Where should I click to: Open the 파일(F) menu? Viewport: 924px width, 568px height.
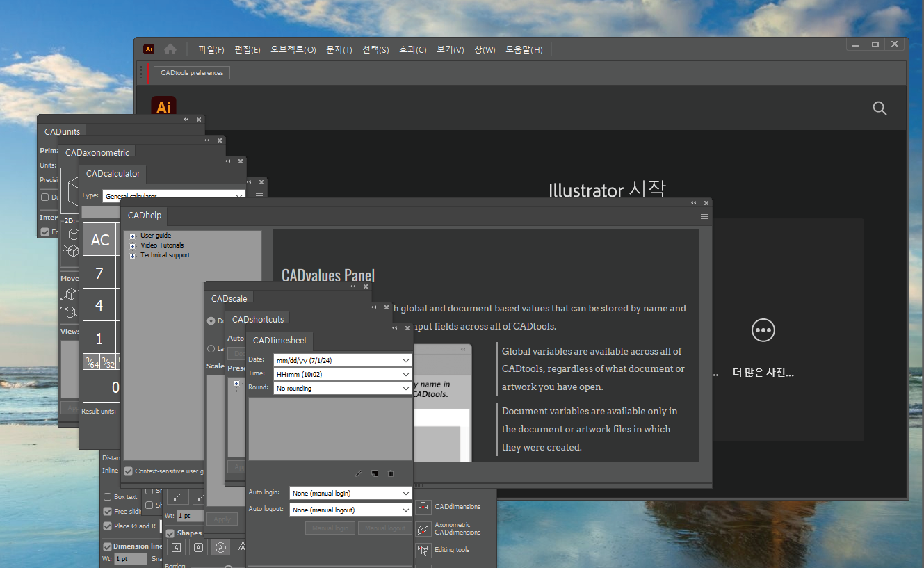pyautogui.click(x=211, y=50)
